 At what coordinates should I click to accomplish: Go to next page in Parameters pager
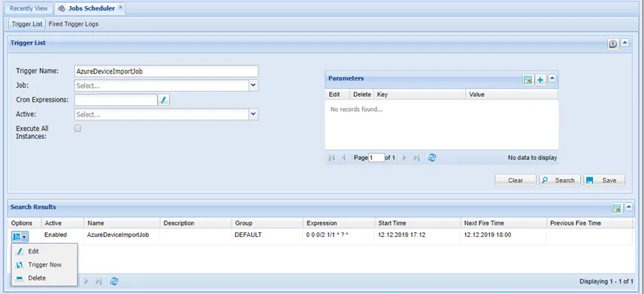404,157
